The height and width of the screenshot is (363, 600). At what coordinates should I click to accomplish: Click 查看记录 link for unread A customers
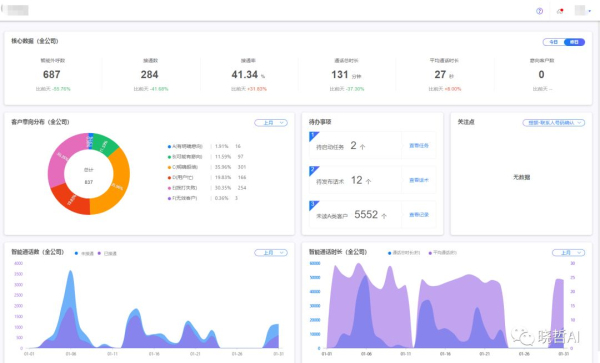(x=419, y=215)
